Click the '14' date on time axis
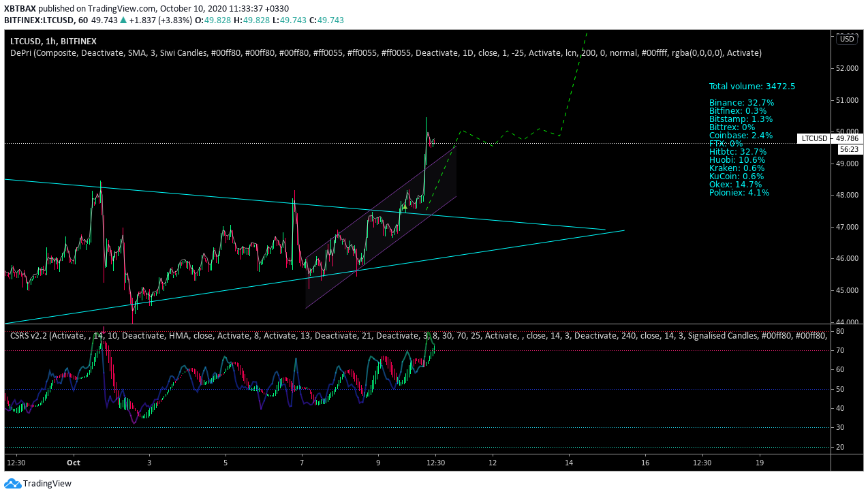Screen dimensions: 868x496 pos(569,463)
